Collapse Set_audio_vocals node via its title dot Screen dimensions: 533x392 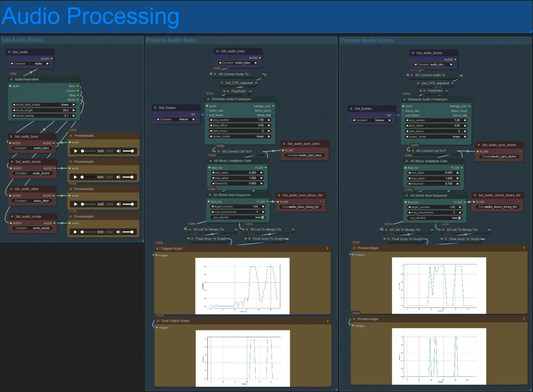12,217
